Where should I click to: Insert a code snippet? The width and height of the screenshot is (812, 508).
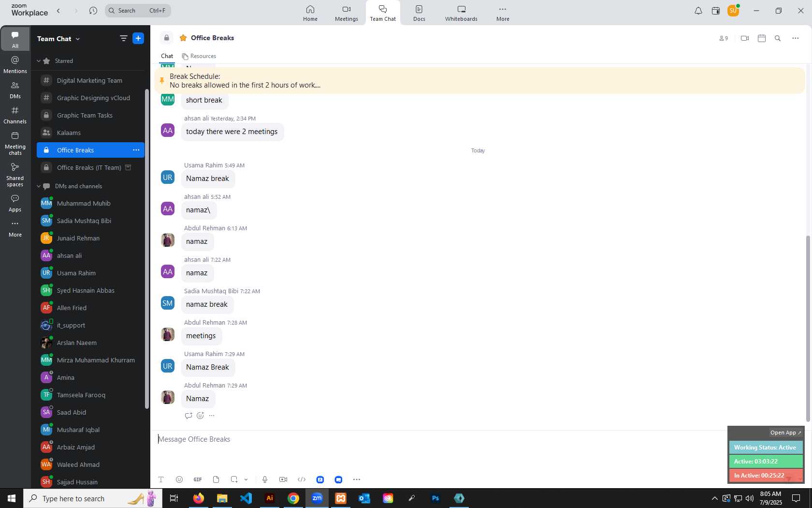click(302, 479)
